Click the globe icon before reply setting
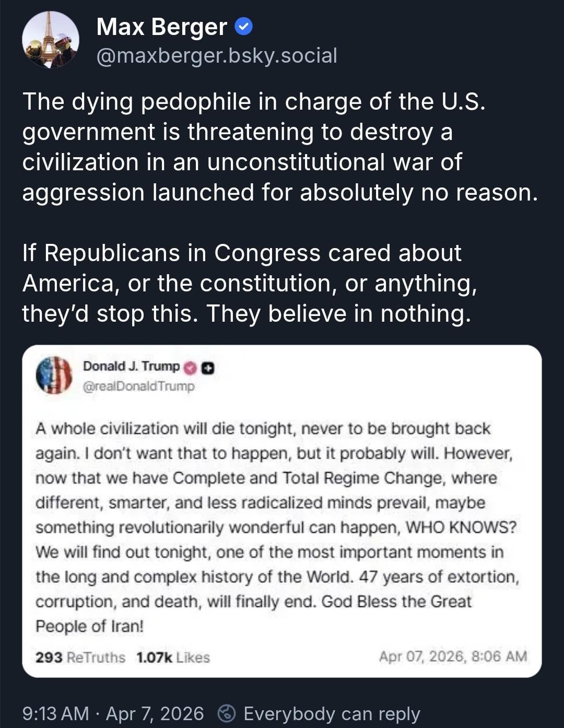 (226, 713)
